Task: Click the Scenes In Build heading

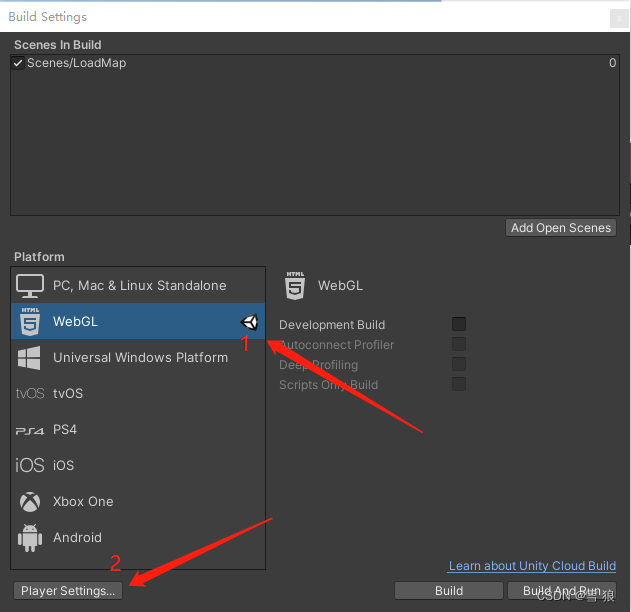Action: tap(58, 45)
